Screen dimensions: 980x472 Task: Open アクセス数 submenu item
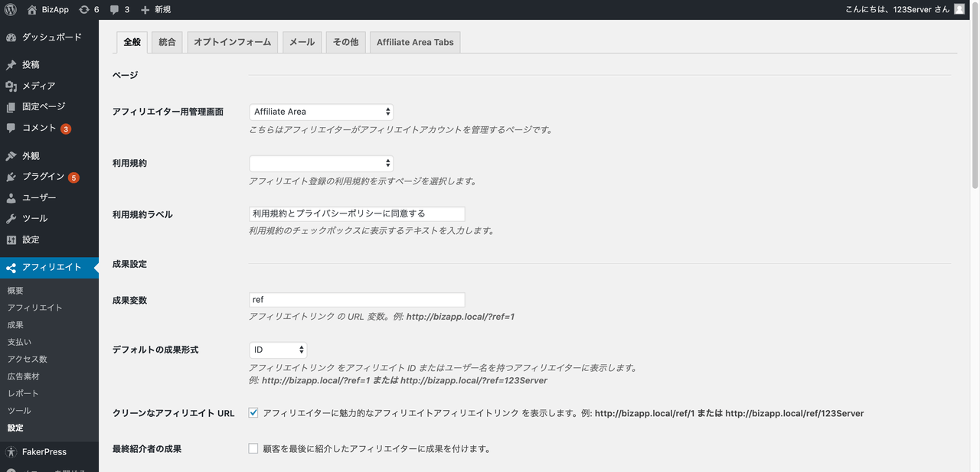tap(27, 360)
